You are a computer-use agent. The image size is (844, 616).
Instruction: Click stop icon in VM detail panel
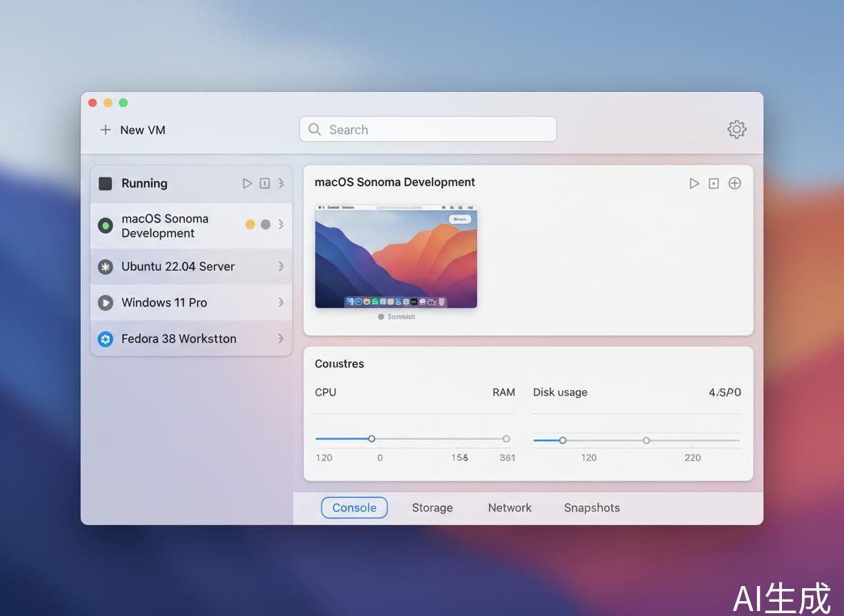714,183
